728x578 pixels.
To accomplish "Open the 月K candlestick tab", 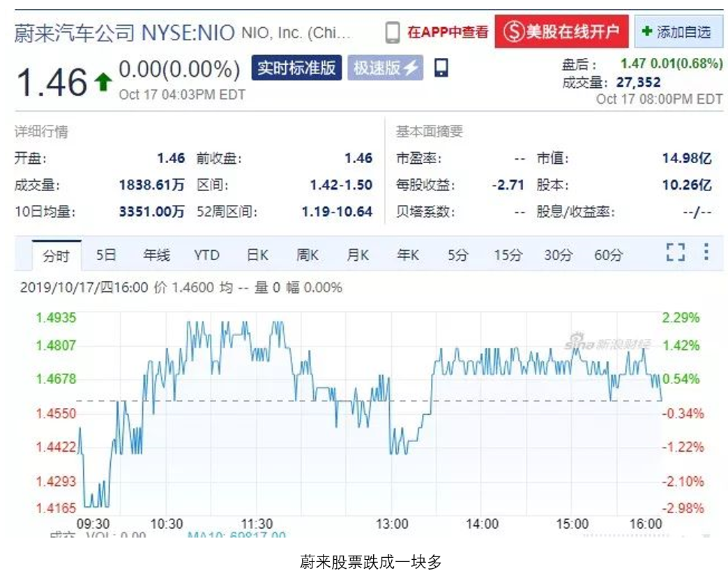I will 358,255.
